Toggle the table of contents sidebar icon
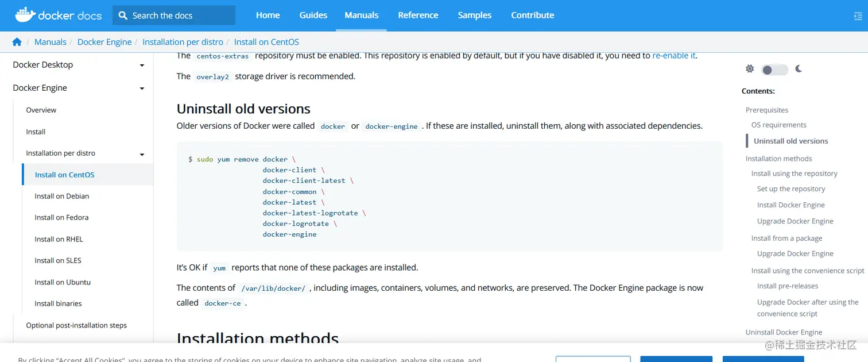Screen dimensions: 868x362 tap(858, 16)
